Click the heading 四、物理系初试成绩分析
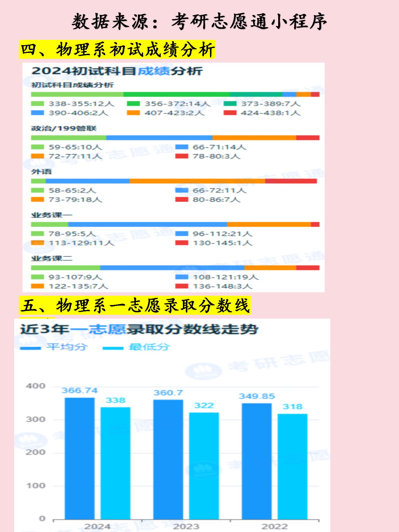The image size is (399, 532). [x=117, y=50]
